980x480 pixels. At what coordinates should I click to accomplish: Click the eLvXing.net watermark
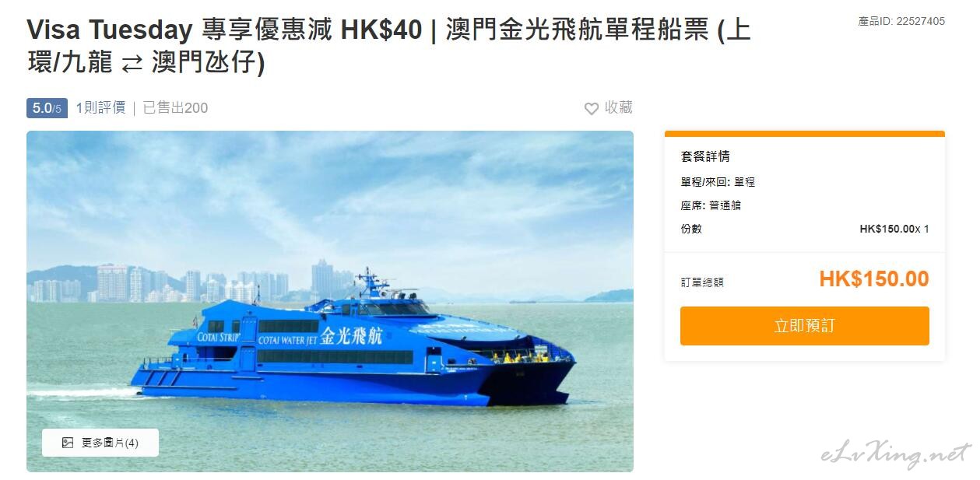[x=896, y=454]
